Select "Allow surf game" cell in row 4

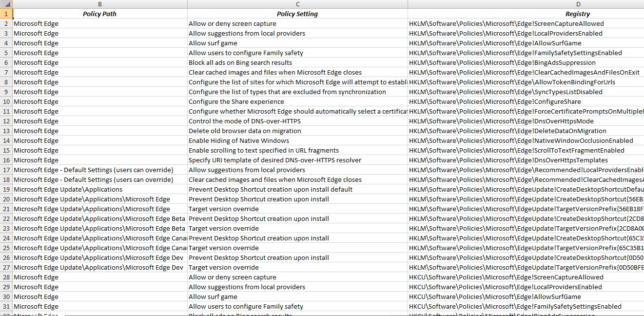[x=297, y=43]
